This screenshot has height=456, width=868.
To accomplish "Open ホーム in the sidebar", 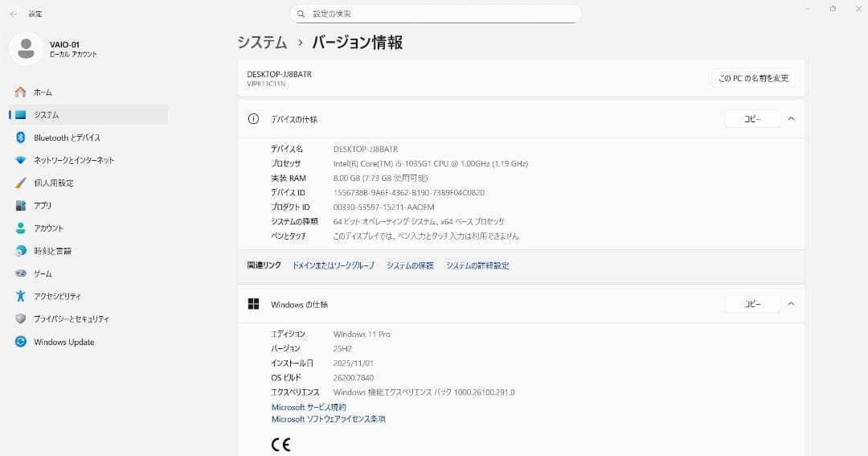I will click(x=88, y=92).
